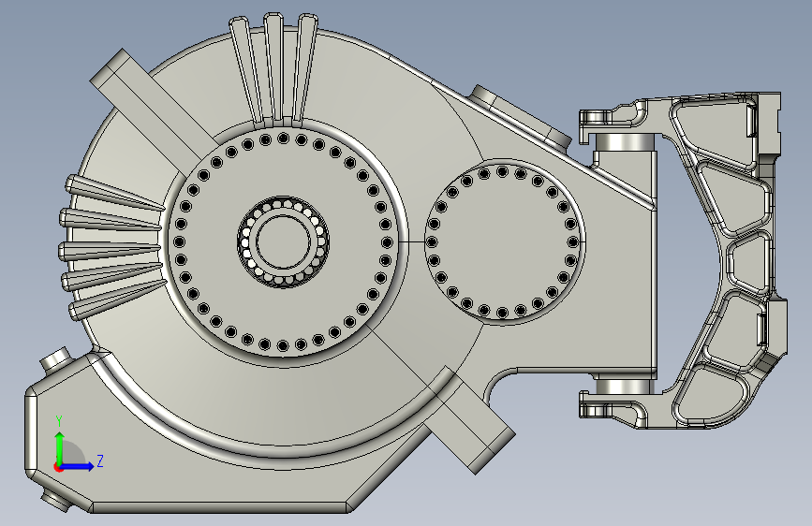Image resolution: width=812 pixels, height=526 pixels.
Task: Select the green Y axis arrow of the triad
Action: click(60, 447)
